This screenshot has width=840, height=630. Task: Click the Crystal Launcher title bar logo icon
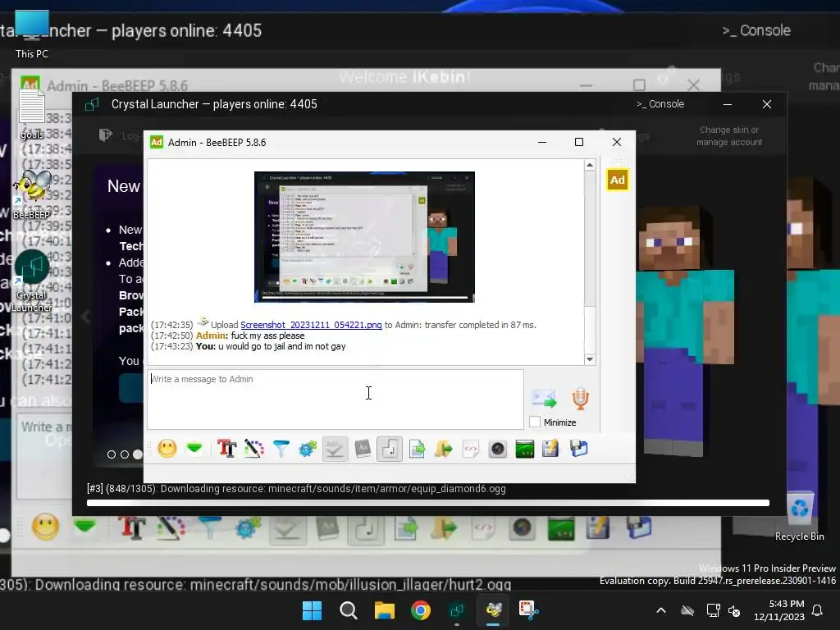pos(92,104)
